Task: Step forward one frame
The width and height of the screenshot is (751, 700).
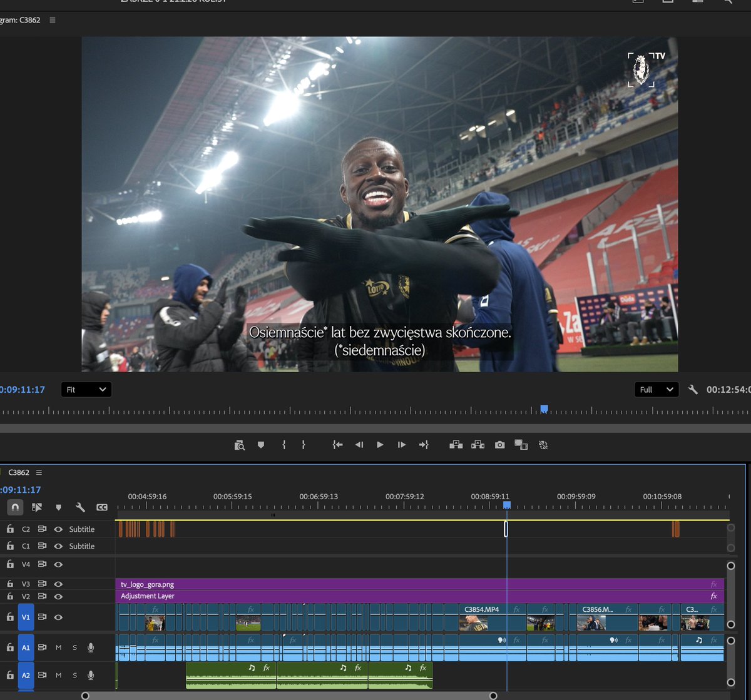Action: pos(402,445)
